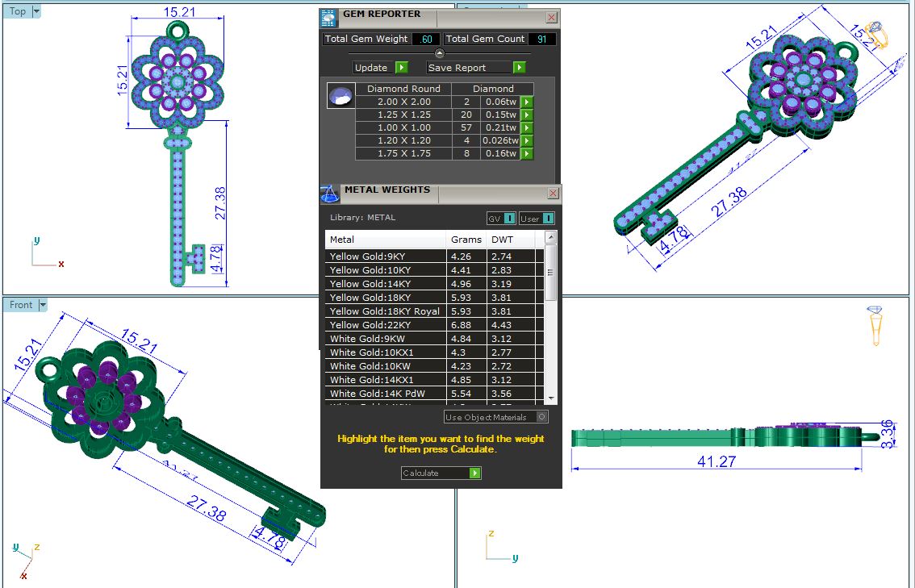Collapse Gem Reporter summary with round arrow
915x588 pixels.
[x=440, y=53]
